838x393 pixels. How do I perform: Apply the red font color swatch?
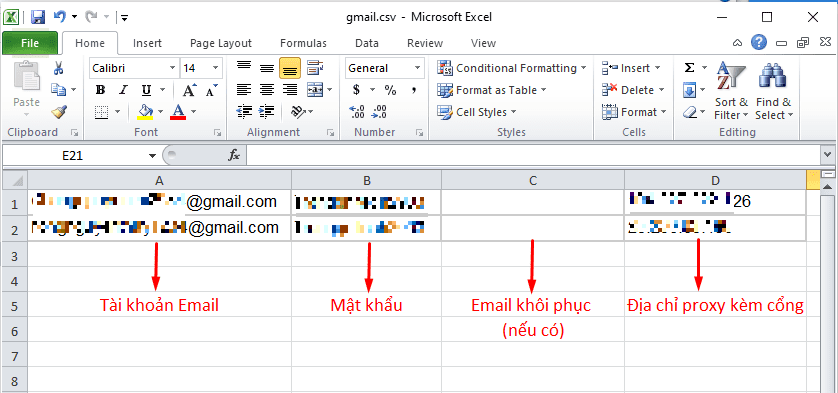click(178, 112)
